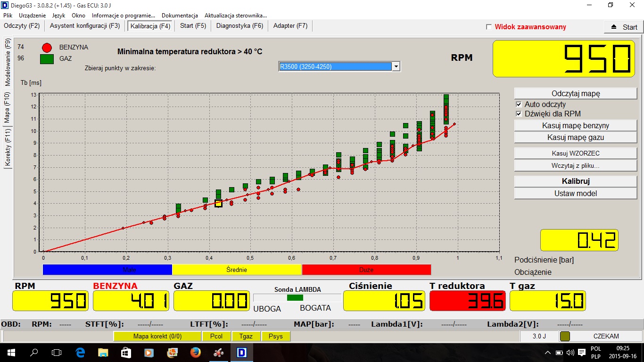The height and width of the screenshot is (362, 644).
Task: Launch Microsoft Edge from the taskbar
Action: tap(80, 352)
